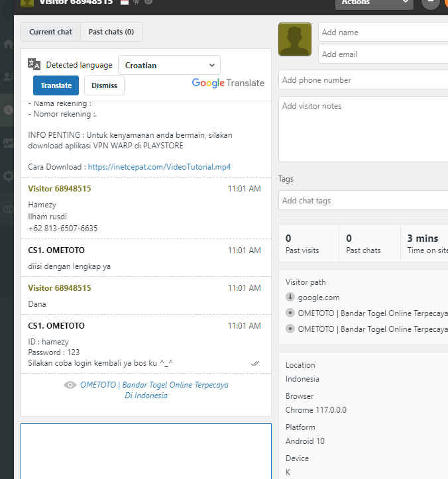Open the Detected language Croatian dropdown
This screenshot has width=448, height=479.
[169, 65]
